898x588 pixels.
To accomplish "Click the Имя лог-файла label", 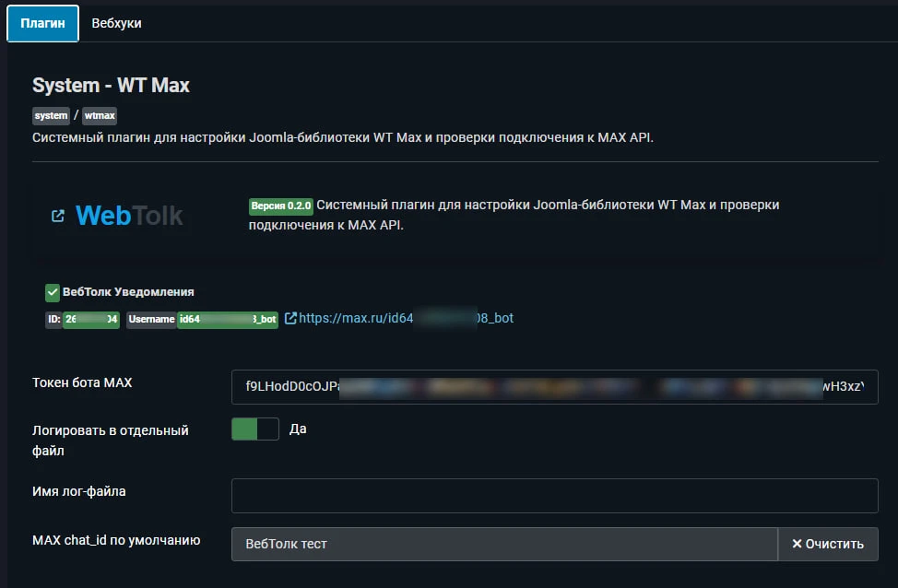I will click(x=79, y=491).
